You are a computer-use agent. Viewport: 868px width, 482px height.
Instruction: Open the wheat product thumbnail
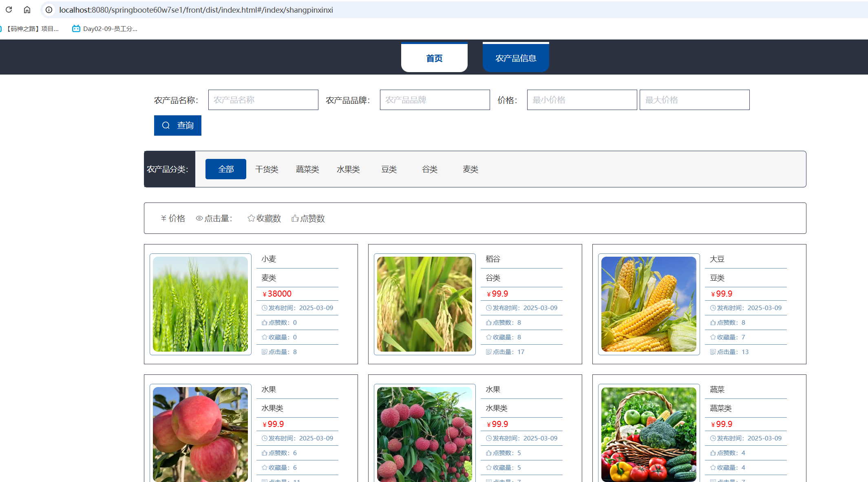point(200,304)
